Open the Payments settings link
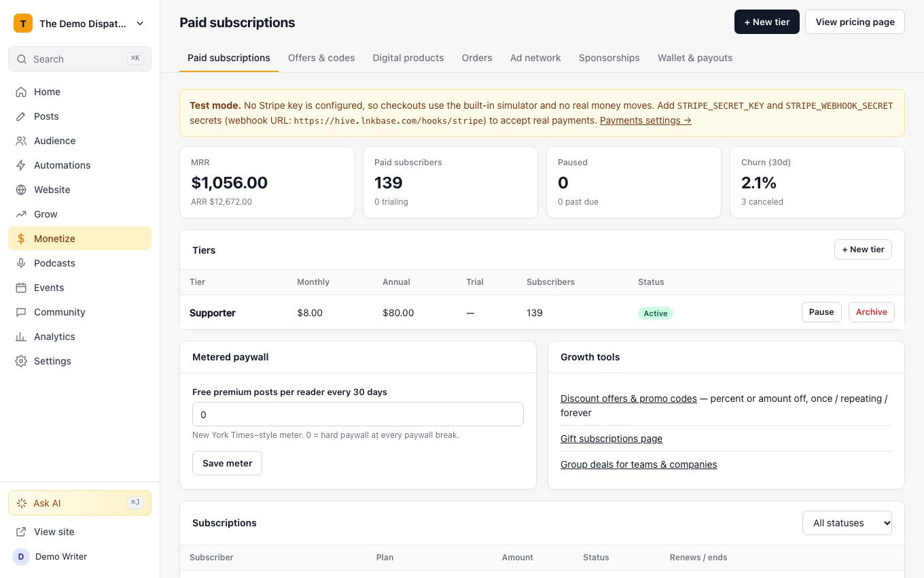 645,120
